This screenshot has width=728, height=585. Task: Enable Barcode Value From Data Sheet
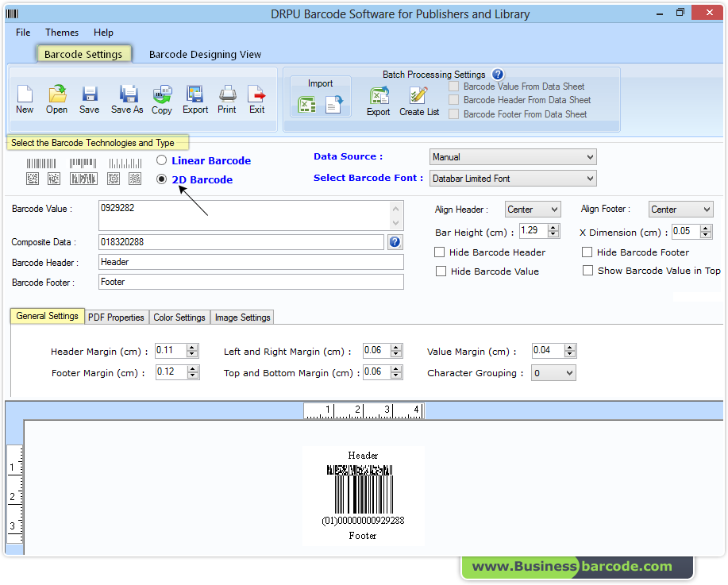[454, 87]
